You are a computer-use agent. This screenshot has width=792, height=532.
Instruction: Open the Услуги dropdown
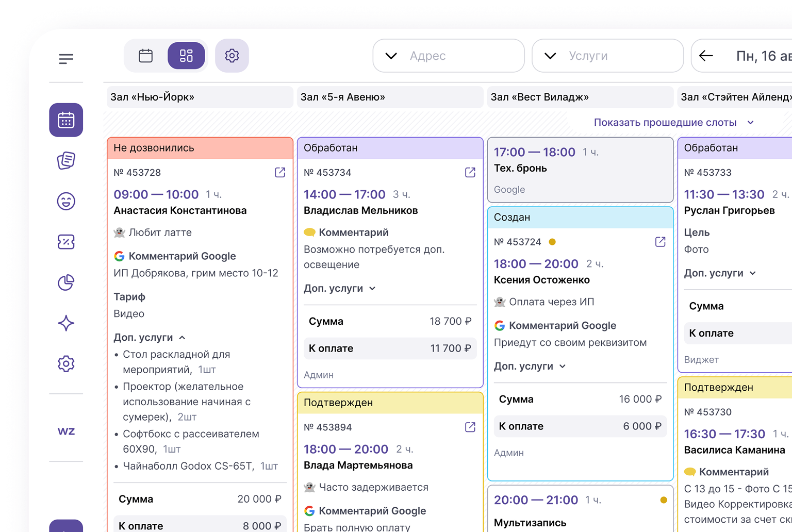click(607, 56)
